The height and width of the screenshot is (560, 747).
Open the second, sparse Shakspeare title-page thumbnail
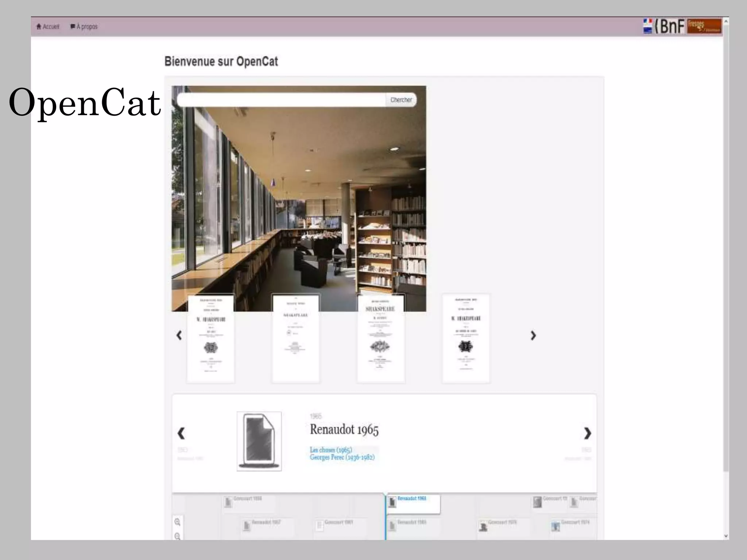[x=296, y=338]
